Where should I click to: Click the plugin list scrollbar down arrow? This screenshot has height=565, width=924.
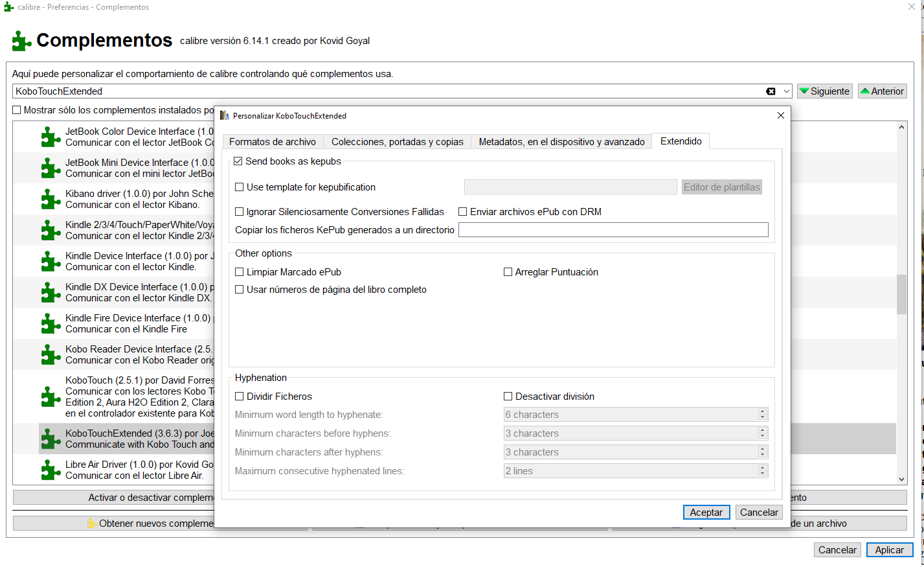902,479
